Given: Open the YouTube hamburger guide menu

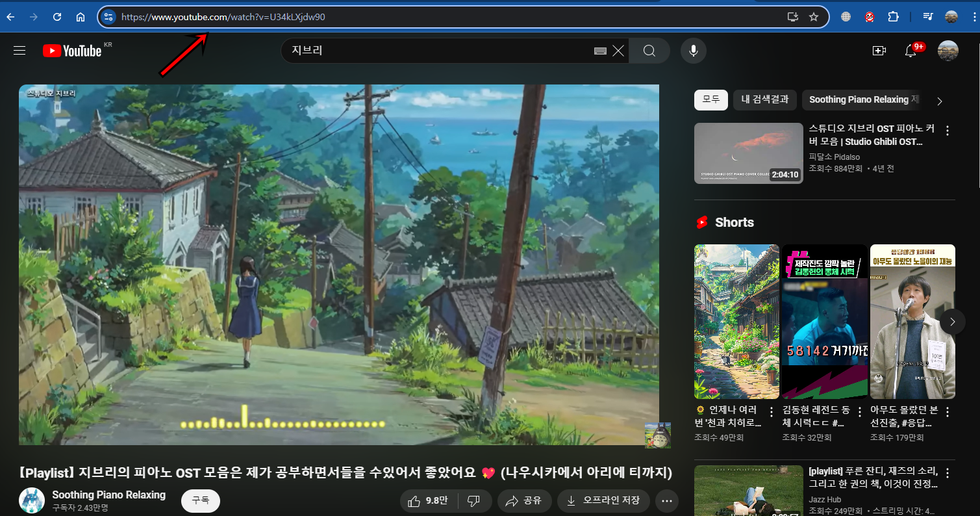Looking at the screenshot, I should pos(19,50).
